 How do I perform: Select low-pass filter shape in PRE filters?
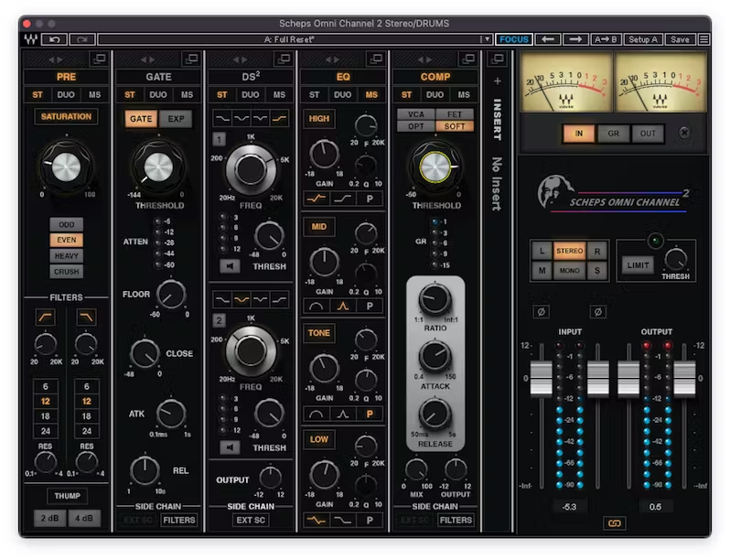point(87,318)
